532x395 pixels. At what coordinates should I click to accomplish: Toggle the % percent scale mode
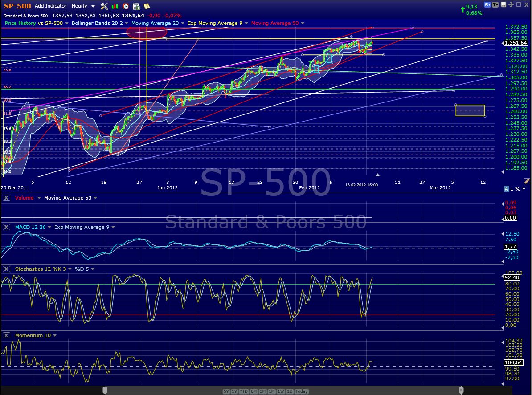tap(517, 189)
